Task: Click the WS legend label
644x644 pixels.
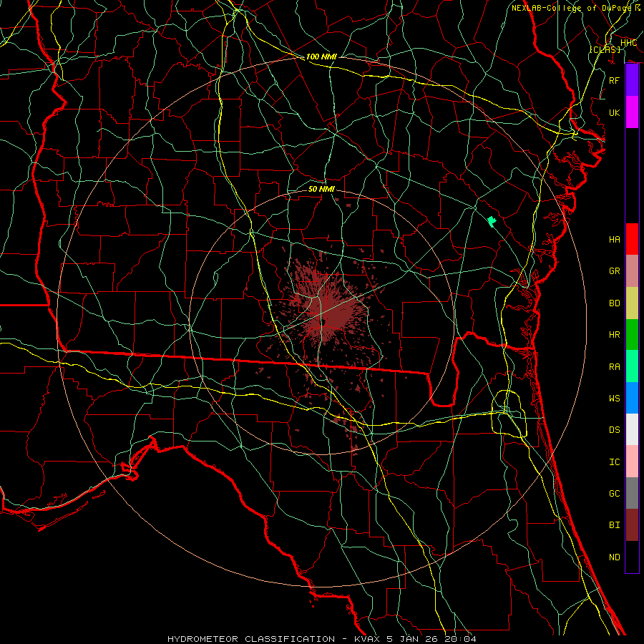Action: [615, 399]
